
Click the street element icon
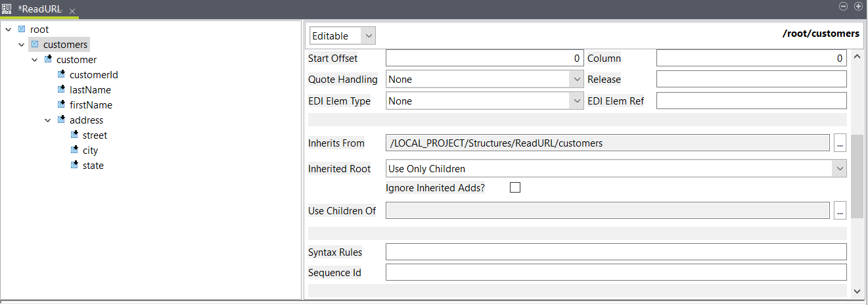pyautogui.click(x=74, y=135)
